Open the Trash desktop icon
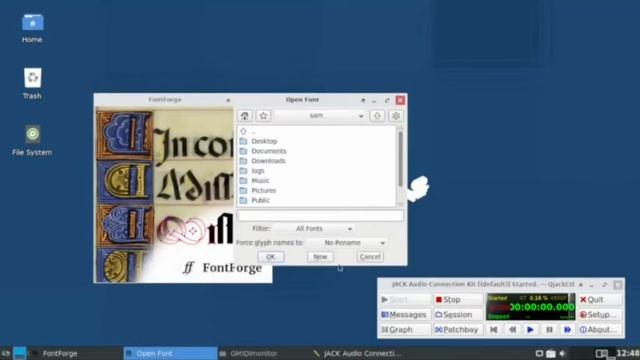Image resolution: width=640 pixels, height=360 pixels. (32, 84)
